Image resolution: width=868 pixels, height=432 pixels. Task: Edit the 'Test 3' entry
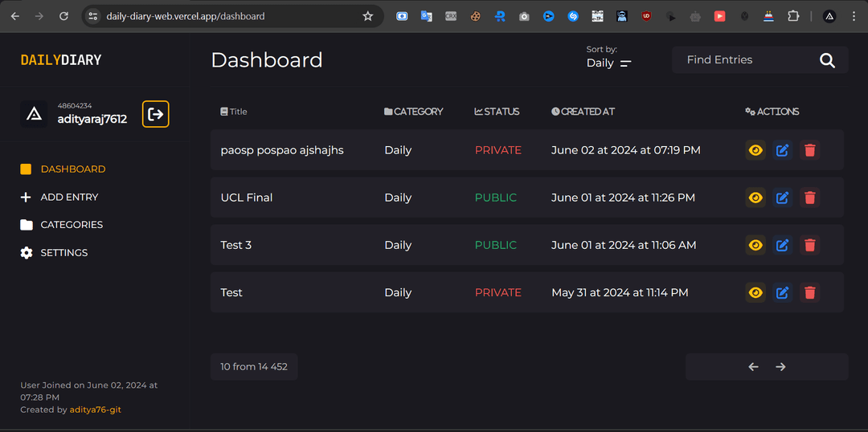click(x=782, y=245)
